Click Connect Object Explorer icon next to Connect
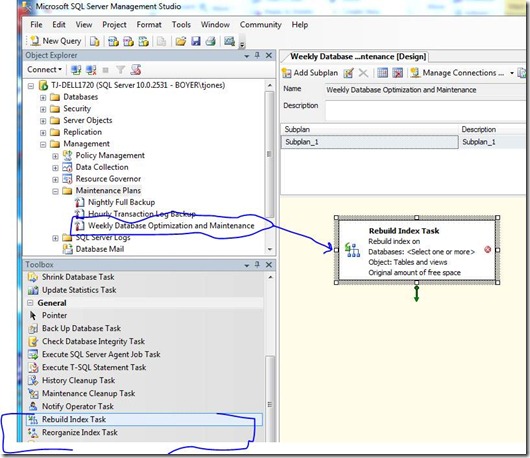The width and height of the screenshot is (530, 458). click(76, 70)
